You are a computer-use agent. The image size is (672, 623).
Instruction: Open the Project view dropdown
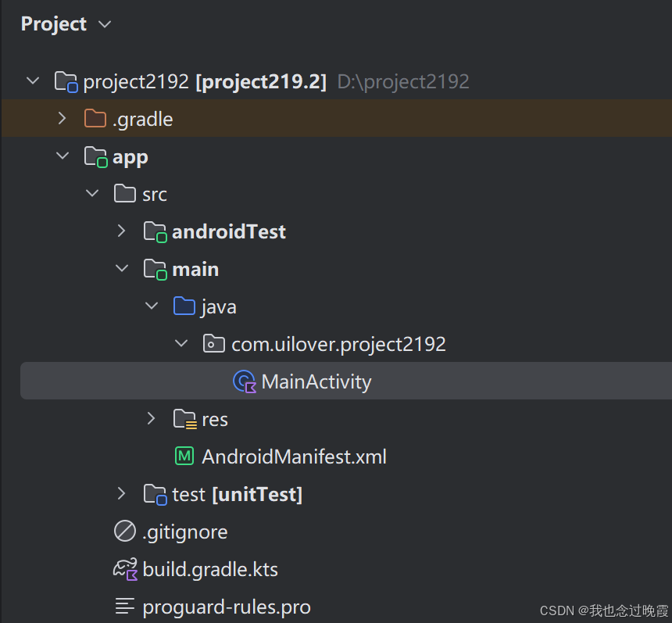[x=105, y=24]
